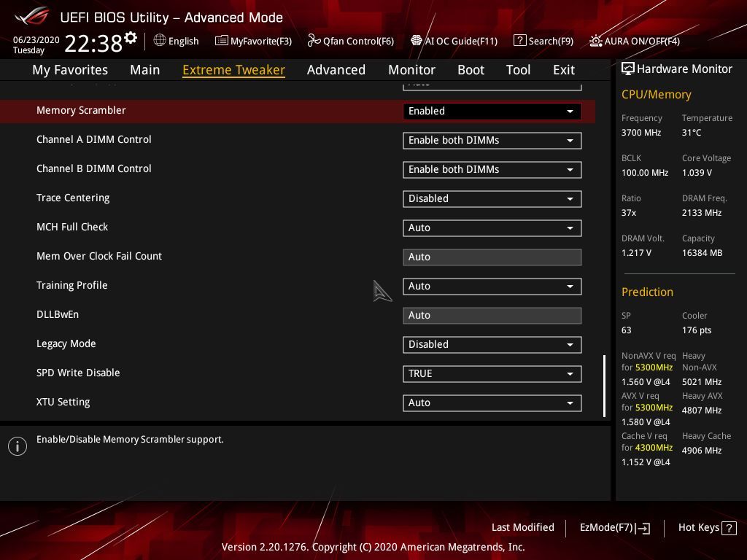
Task: Select the Legacy Mode label
Action: point(66,344)
